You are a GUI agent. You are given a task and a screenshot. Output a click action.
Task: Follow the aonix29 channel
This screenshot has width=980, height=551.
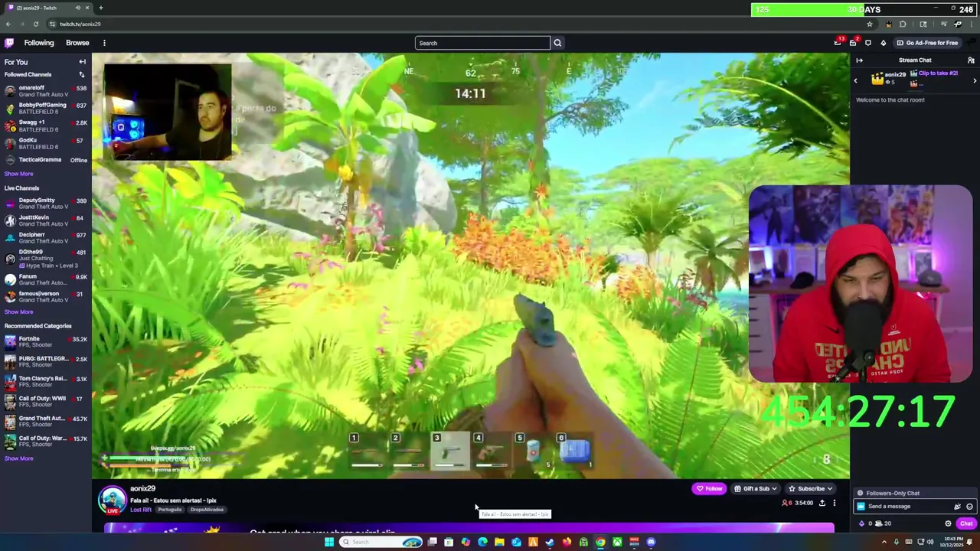(x=709, y=488)
